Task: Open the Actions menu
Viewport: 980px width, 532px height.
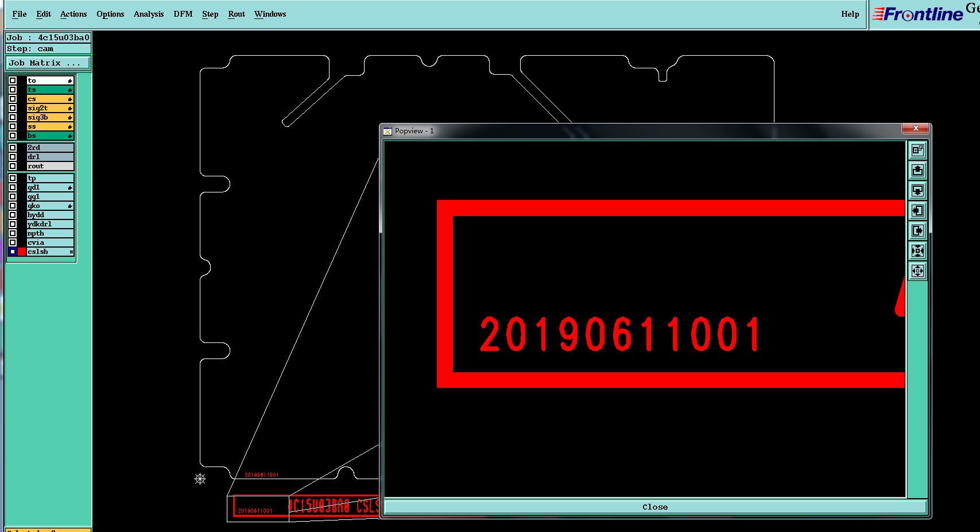Action: point(73,14)
